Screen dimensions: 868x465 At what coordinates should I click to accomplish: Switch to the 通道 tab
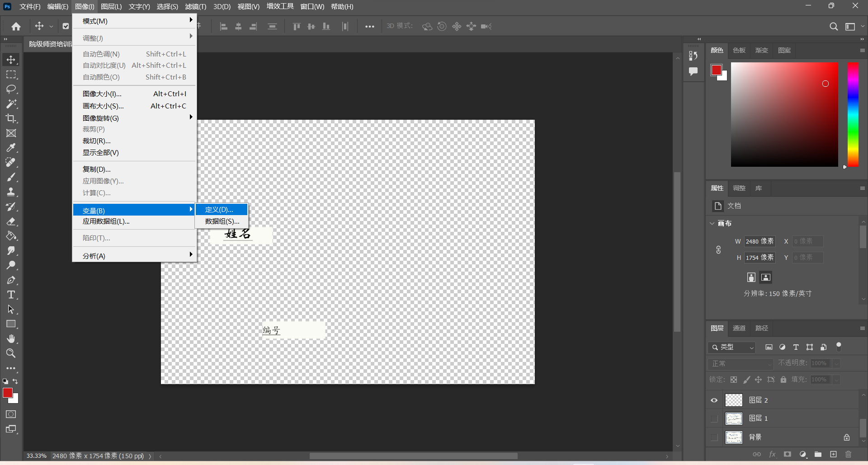(x=739, y=328)
